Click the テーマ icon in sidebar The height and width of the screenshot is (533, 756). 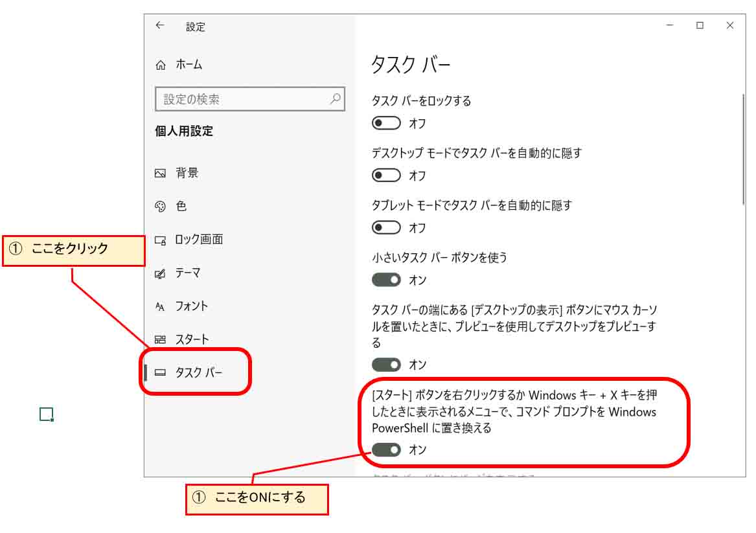161,274
